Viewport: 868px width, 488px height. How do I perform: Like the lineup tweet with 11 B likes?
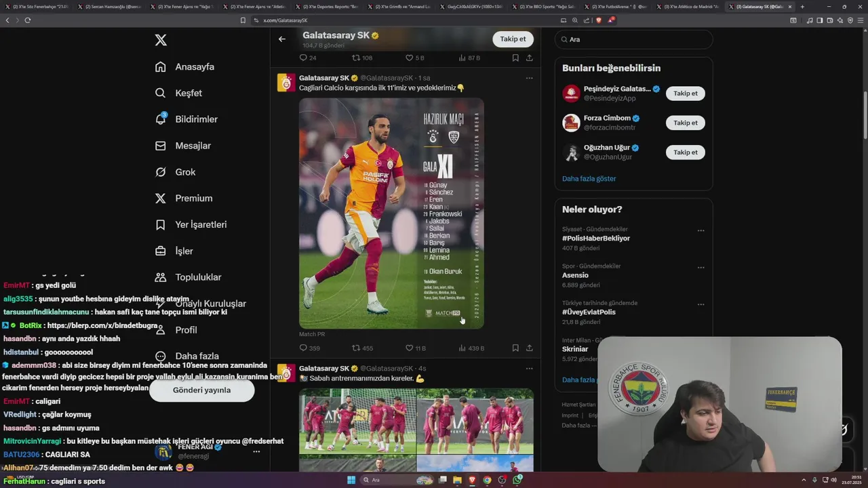tap(415, 348)
